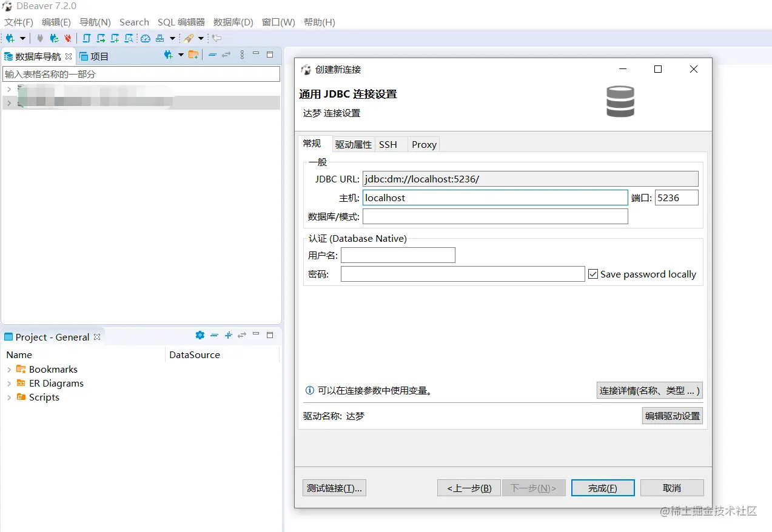Image resolution: width=772 pixels, height=532 pixels.
Task: Switch to 项目 tab
Action: (94, 56)
